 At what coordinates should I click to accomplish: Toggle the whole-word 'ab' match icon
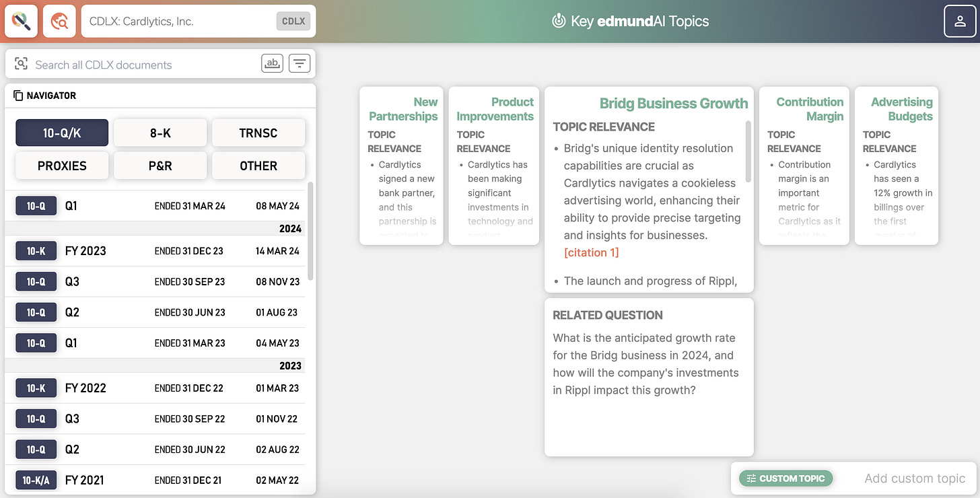(272, 63)
